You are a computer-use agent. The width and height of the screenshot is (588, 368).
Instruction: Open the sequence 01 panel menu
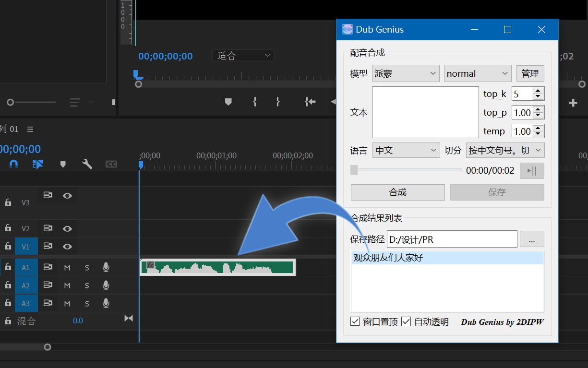[30, 129]
